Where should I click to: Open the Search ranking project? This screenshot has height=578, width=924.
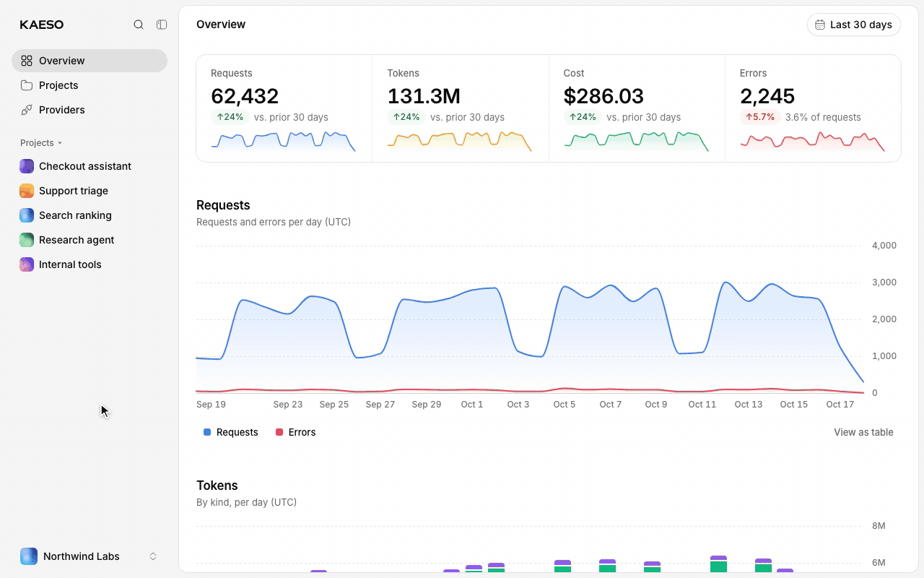[90, 215]
